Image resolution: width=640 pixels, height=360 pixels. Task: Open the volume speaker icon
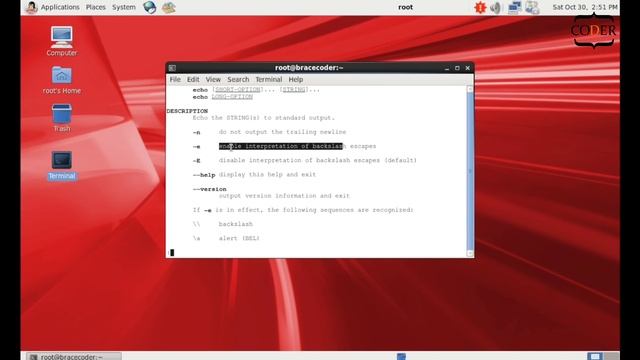point(496,7)
